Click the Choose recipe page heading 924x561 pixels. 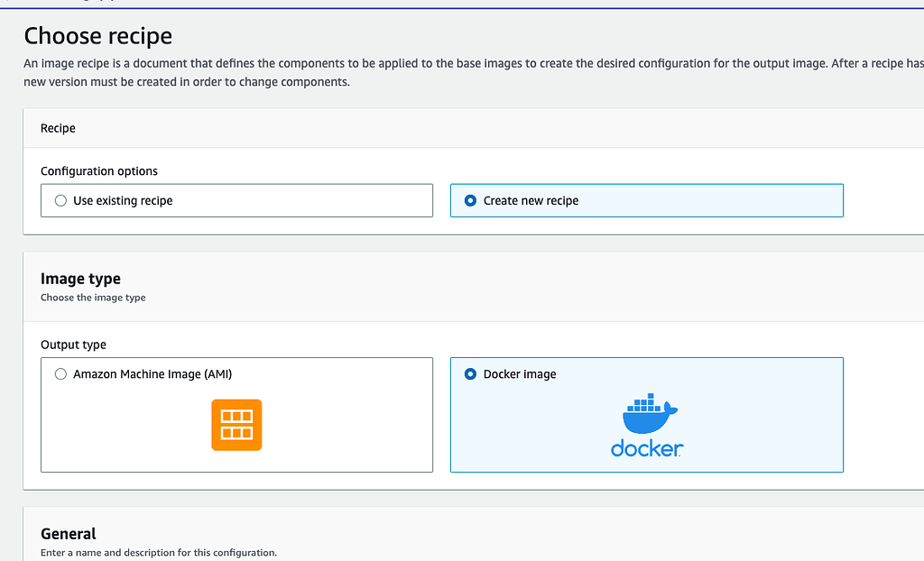(97, 36)
